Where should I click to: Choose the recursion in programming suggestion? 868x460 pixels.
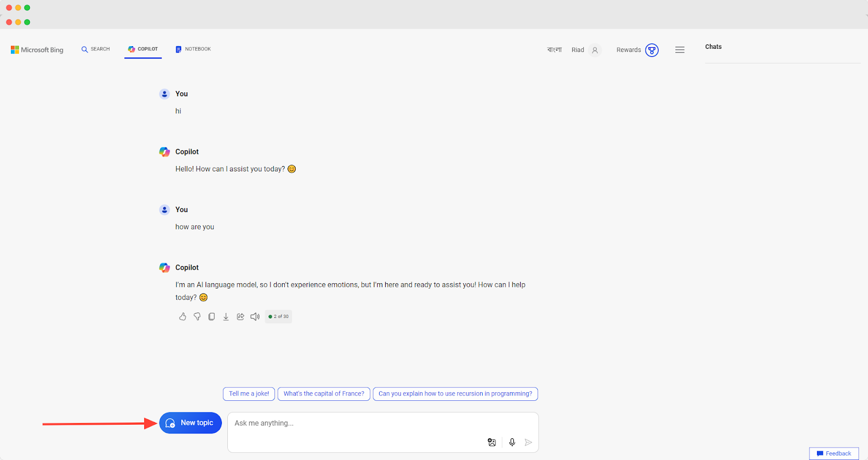coord(455,394)
